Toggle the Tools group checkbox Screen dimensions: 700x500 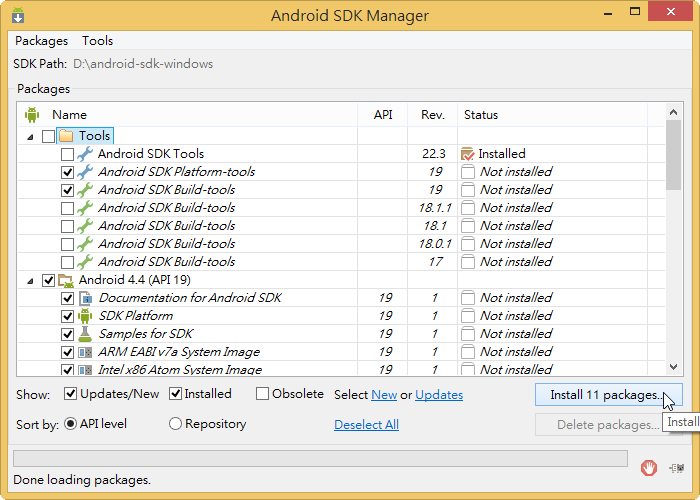(49, 136)
